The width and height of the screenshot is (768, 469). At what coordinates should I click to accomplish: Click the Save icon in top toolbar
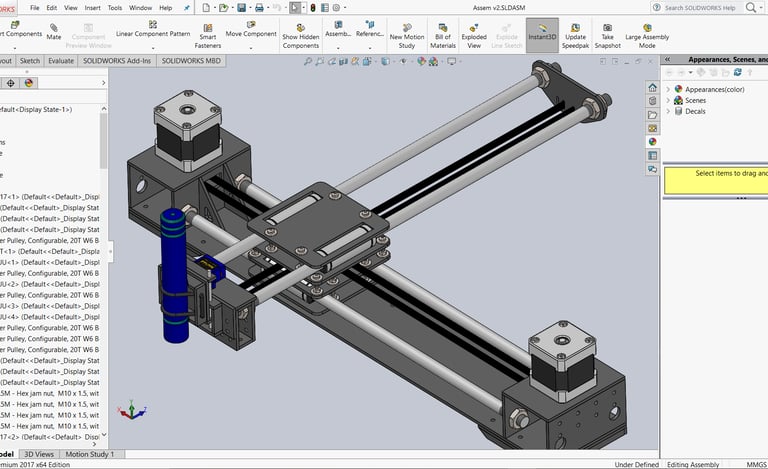point(241,7)
